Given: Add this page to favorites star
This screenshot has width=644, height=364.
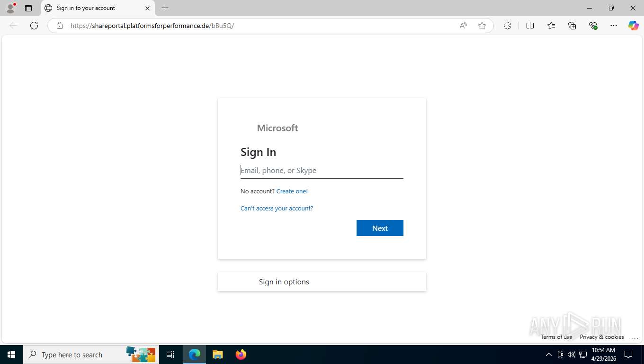Looking at the screenshot, I should click(482, 26).
